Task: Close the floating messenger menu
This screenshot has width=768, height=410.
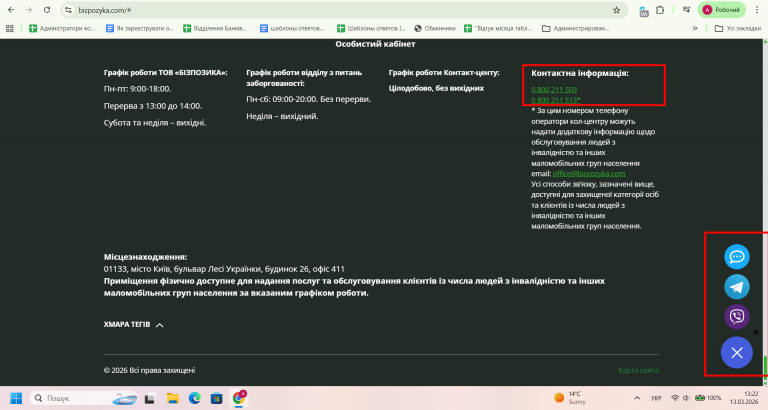Action: [737, 353]
